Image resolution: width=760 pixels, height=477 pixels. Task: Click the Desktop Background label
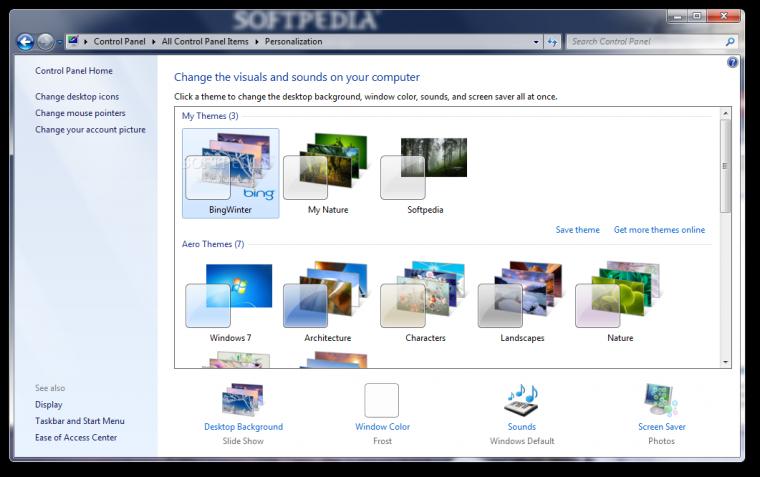(x=243, y=427)
